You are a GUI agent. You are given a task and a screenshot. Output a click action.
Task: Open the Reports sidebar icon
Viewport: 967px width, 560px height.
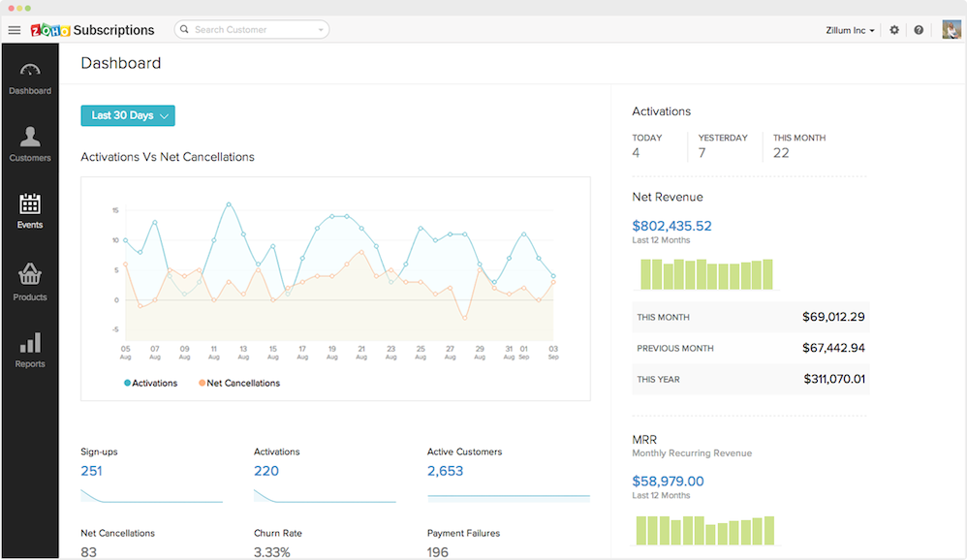pos(30,344)
